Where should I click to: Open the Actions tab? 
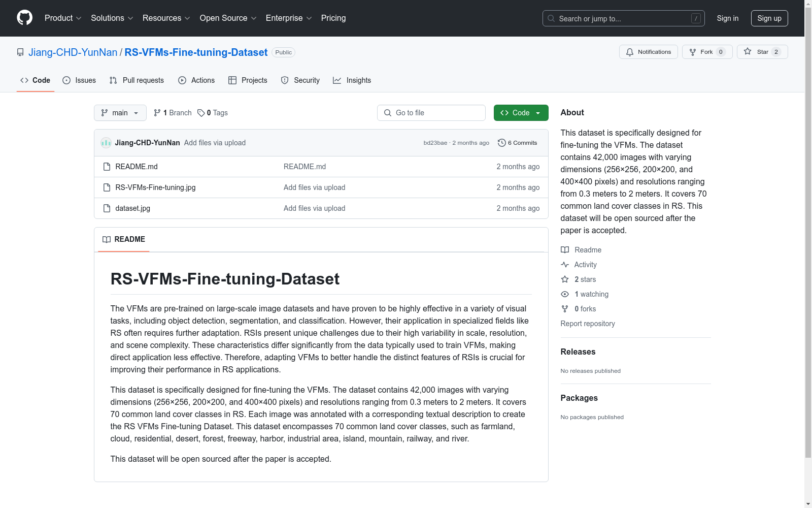point(196,80)
